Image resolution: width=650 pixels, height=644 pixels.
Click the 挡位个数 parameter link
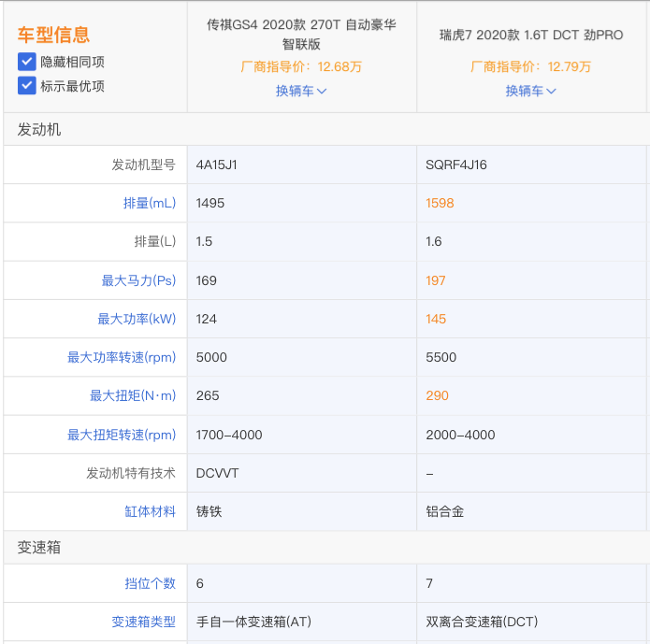151,583
